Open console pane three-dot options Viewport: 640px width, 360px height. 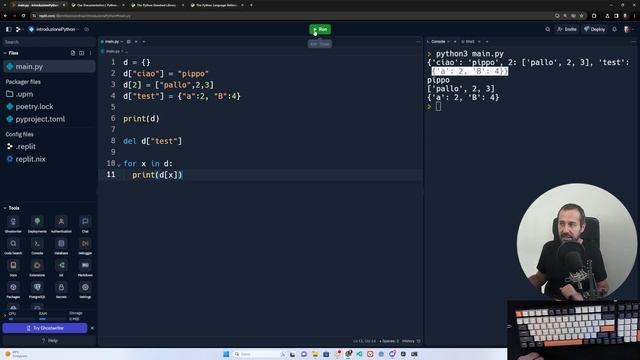pos(633,42)
